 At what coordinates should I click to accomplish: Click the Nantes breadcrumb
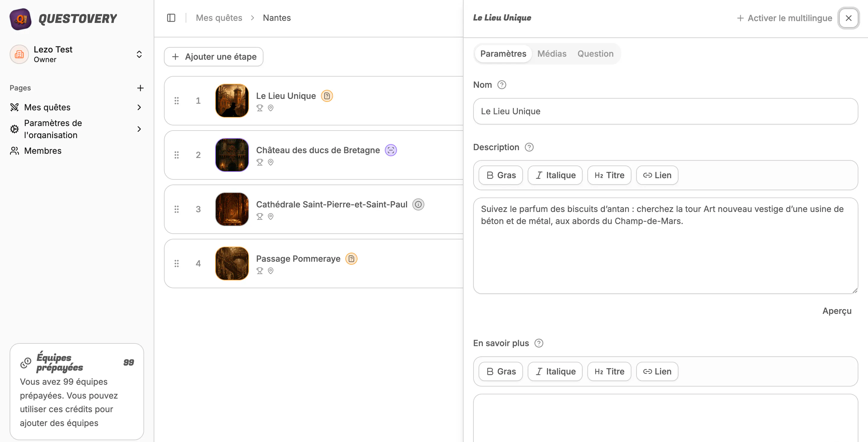point(277,18)
